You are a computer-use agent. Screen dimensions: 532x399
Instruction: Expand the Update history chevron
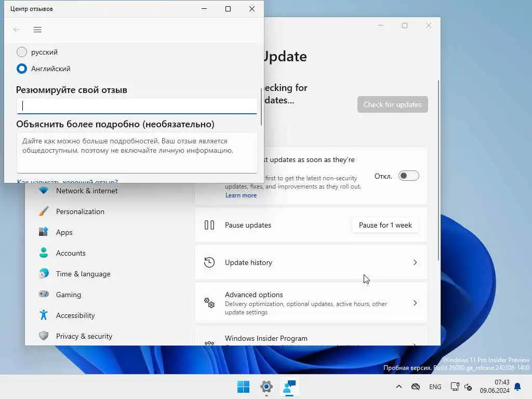point(415,262)
